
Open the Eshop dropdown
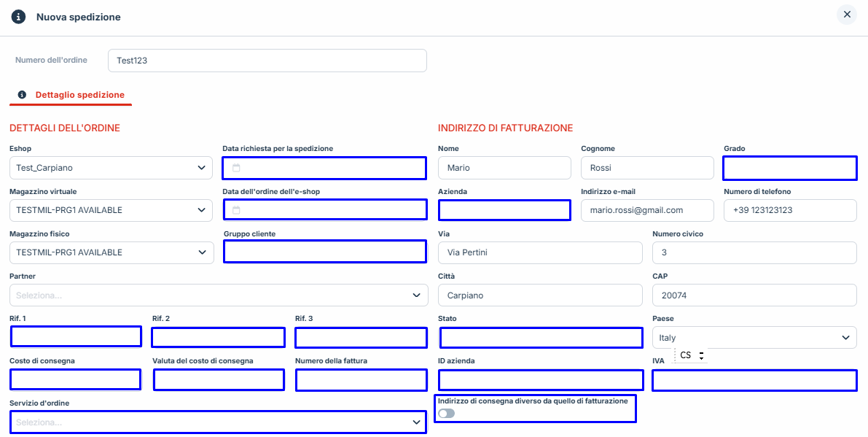[111, 168]
